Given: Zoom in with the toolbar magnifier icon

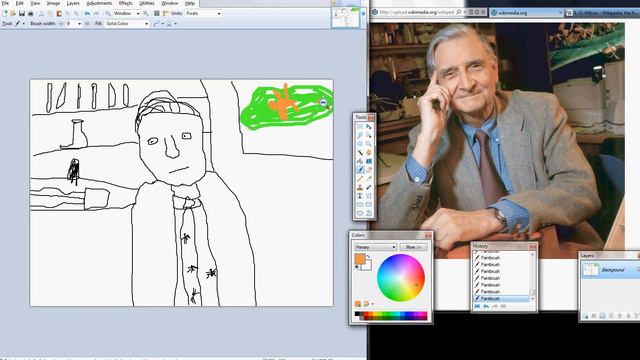Looking at the screenshot, I should pyautogui.click(x=146, y=13).
